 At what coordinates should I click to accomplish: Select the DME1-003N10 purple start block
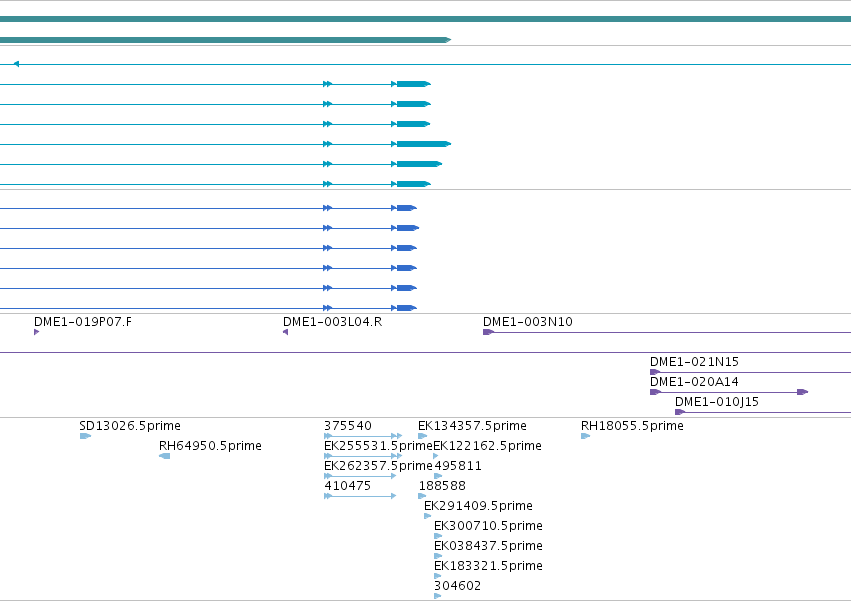(488, 332)
